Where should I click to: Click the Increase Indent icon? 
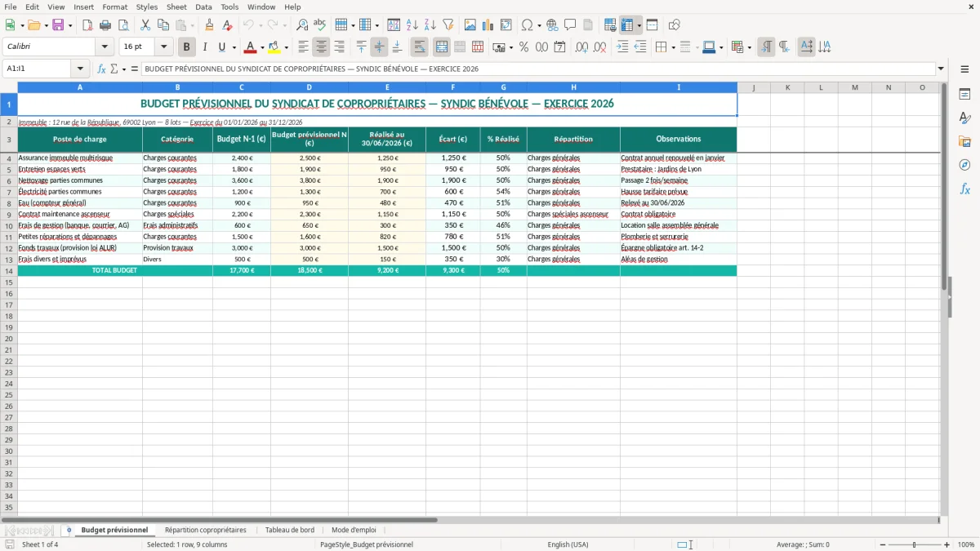(x=622, y=47)
